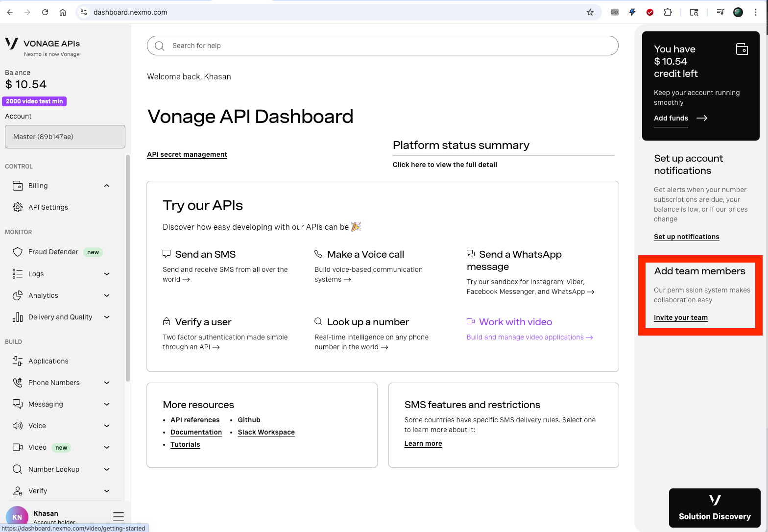Viewport: 768px width, 532px height.
Task: Open Applications in the sidebar
Action: 48,361
